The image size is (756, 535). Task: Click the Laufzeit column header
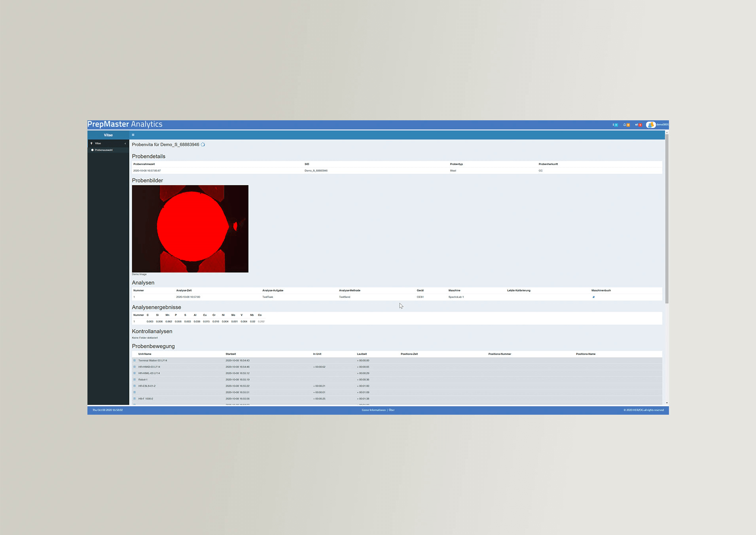(x=362, y=354)
